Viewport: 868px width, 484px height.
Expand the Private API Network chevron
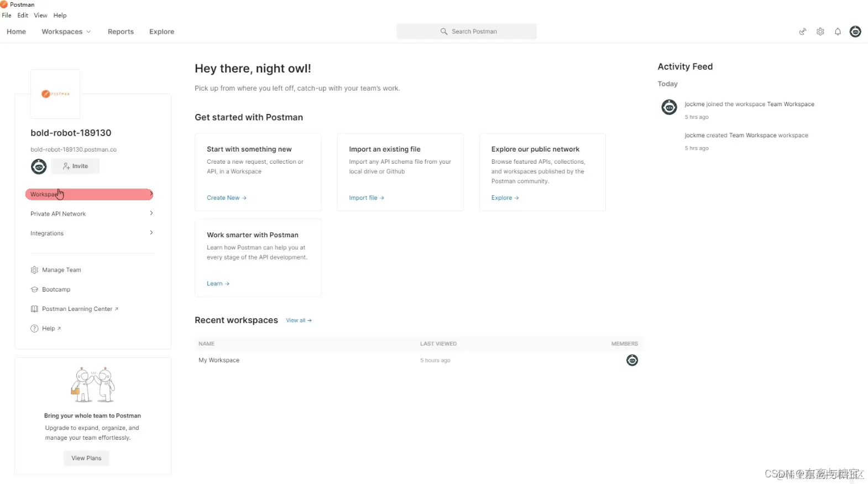click(151, 213)
